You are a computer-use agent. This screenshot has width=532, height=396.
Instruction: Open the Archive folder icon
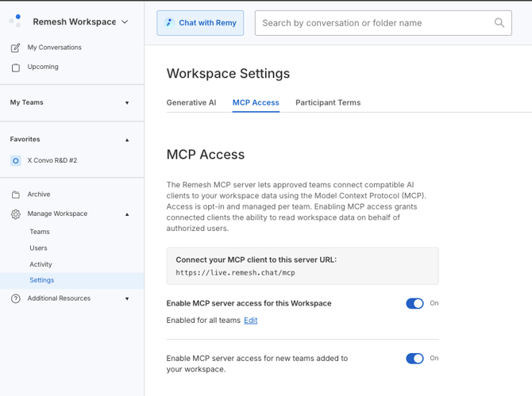tap(16, 194)
